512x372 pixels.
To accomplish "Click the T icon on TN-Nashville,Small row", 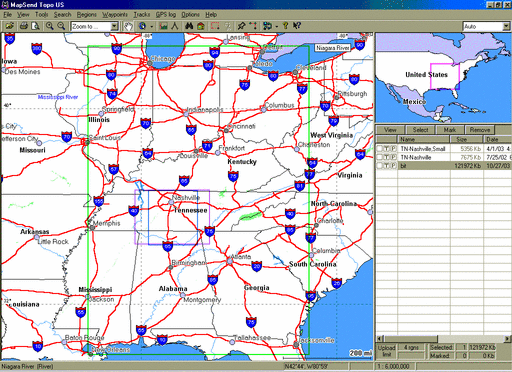I will point(386,149).
